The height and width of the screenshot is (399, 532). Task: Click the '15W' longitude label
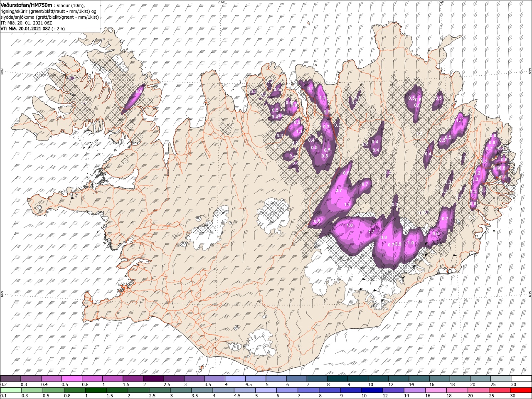(440, 2)
